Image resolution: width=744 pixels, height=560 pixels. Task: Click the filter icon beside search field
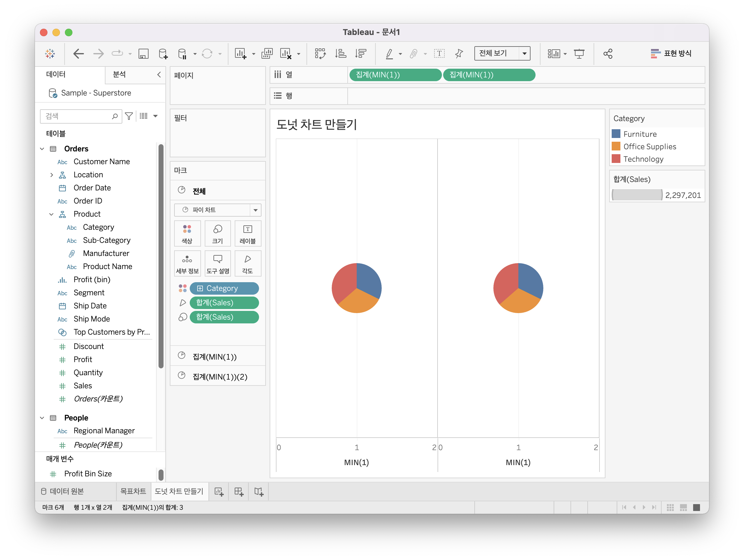pos(129,116)
